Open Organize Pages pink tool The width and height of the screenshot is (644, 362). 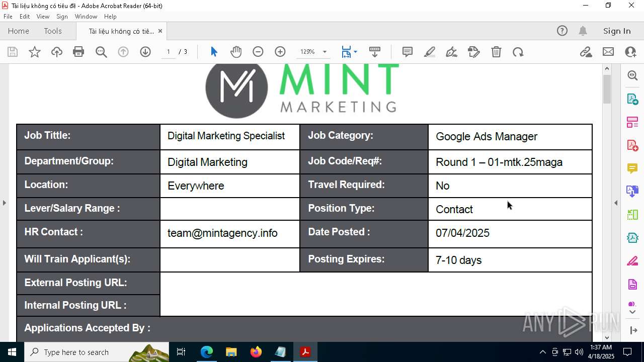632,122
